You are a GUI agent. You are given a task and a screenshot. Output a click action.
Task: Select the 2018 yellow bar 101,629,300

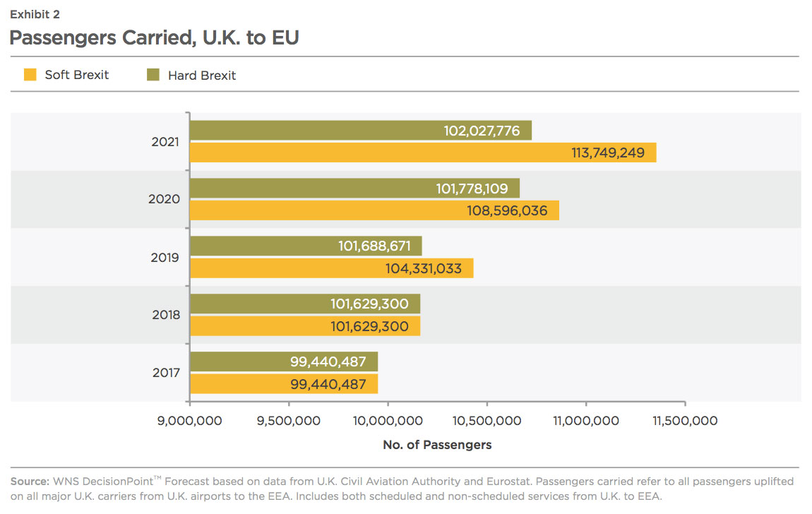pyautogui.click(x=305, y=326)
